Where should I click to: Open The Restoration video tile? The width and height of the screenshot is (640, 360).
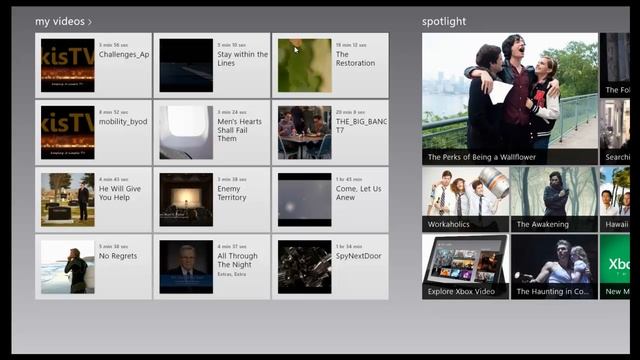point(330,65)
